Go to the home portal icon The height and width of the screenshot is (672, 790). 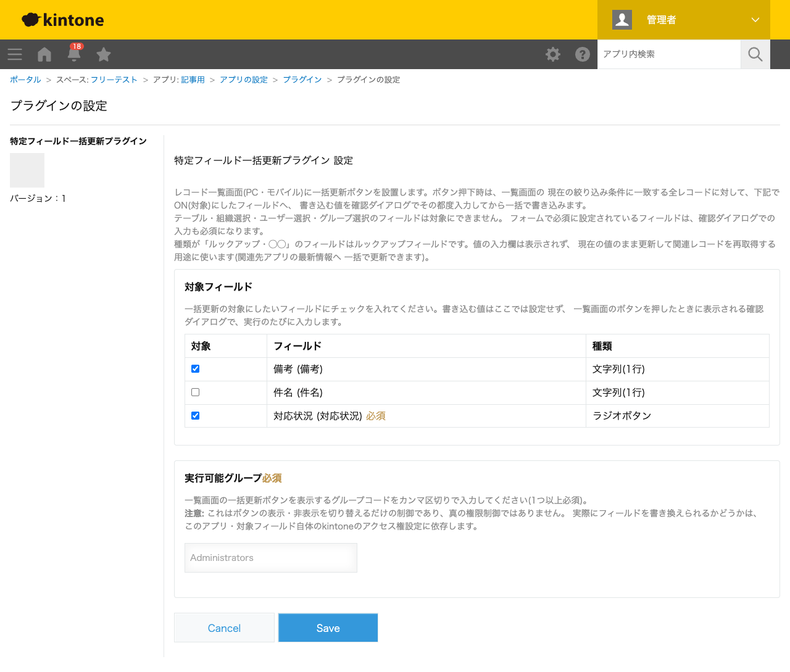(x=44, y=54)
